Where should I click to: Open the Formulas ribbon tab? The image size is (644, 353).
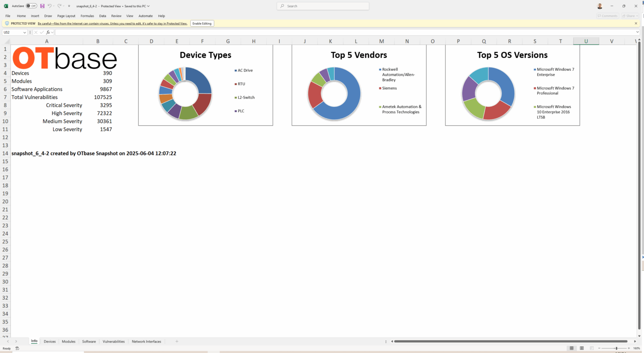click(87, 16)
